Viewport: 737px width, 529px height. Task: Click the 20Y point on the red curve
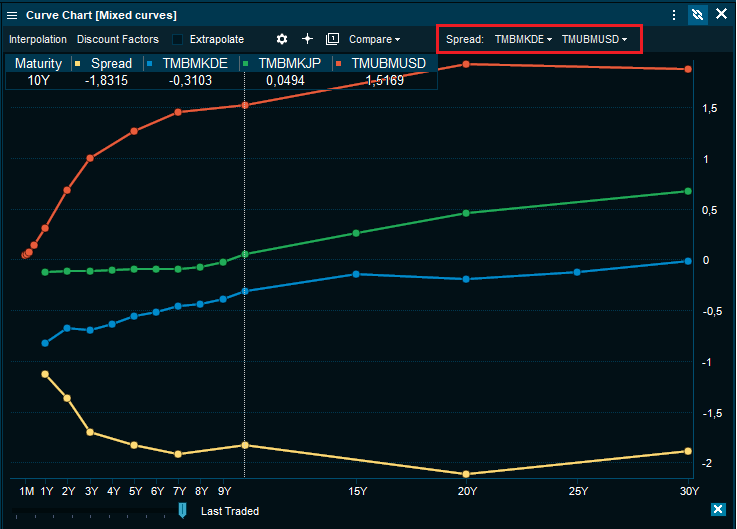click(x=467, y=64)
